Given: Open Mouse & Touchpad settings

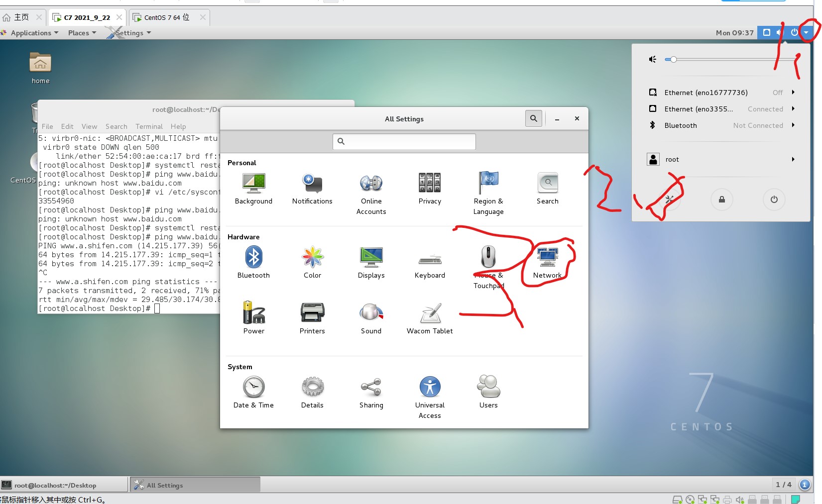Looking at the screenshot, I should click(488, 268).
